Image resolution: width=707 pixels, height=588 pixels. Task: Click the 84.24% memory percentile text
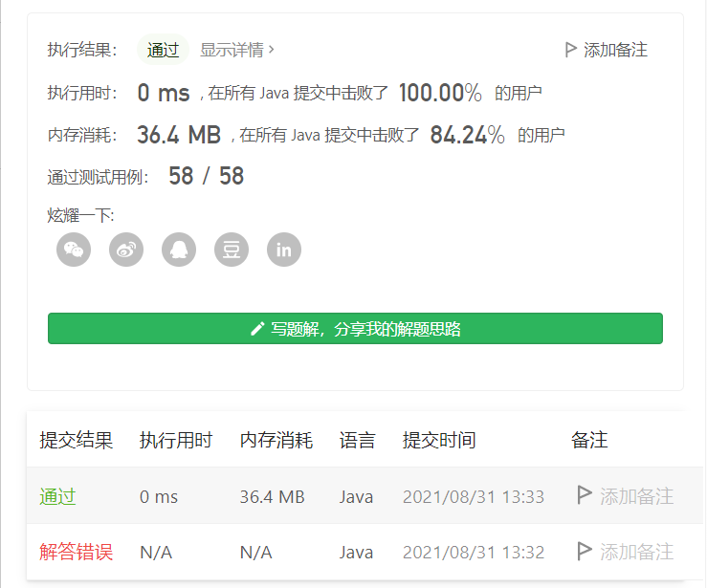tap(468, 135)
